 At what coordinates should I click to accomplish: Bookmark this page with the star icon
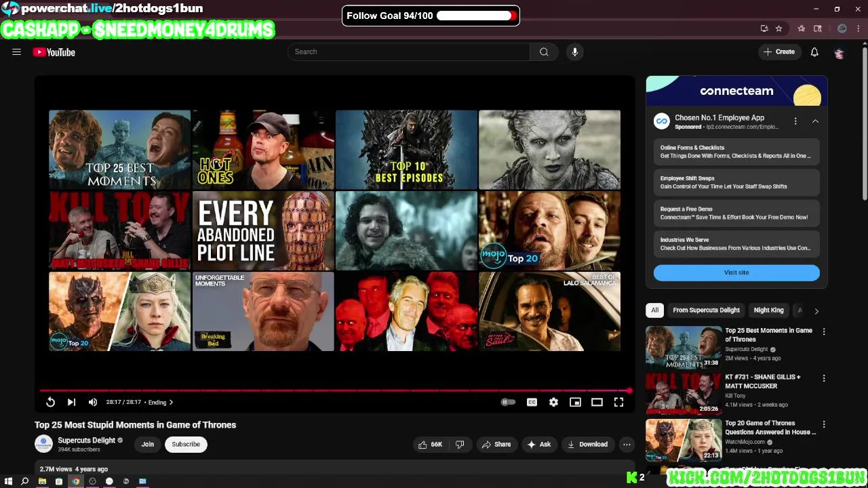(x=778, y=28)
